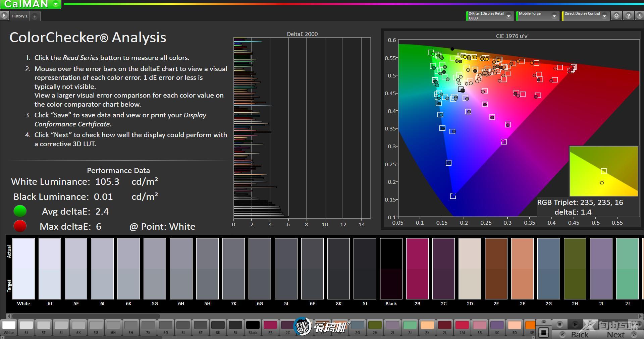The height and width of the screenshot is (339, 644).
Task: Select the 5I patch in bottom strip
Action: [x=183, y=327]
